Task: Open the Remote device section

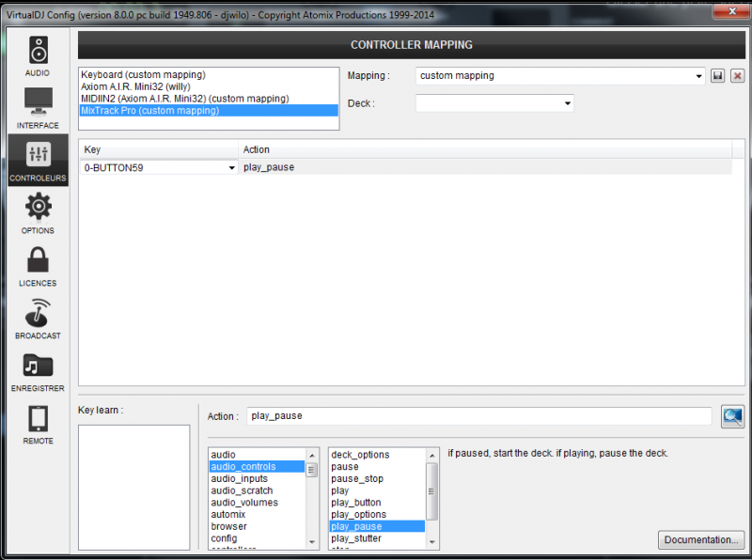Action: 38,424
